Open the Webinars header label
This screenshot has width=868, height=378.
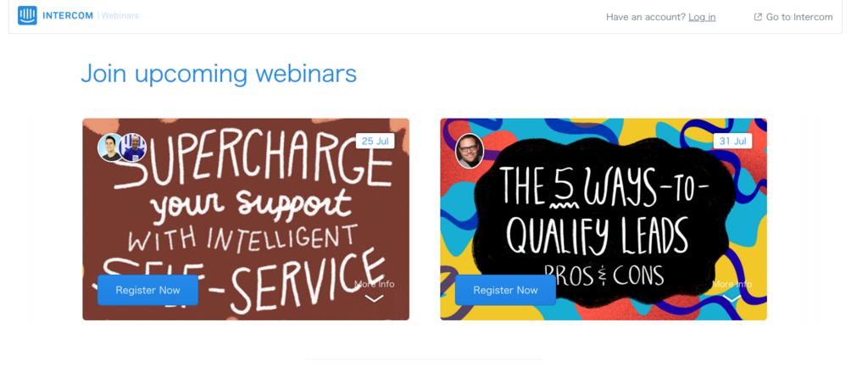point(120,15)
